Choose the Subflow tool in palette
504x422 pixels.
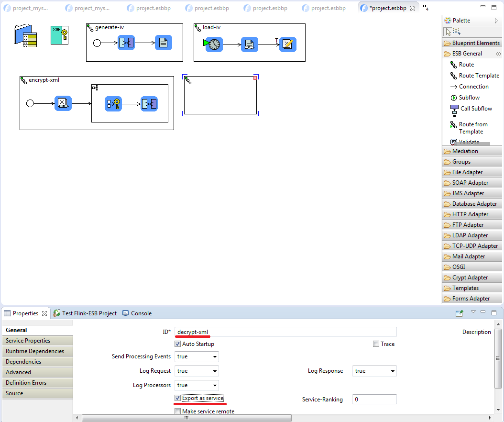click(x=469, y=98)
